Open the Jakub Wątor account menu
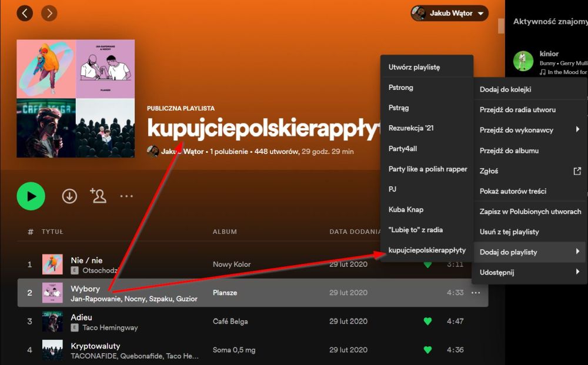Screen dimensions: 588x365 pyautogui.click(x=449, y=13)
